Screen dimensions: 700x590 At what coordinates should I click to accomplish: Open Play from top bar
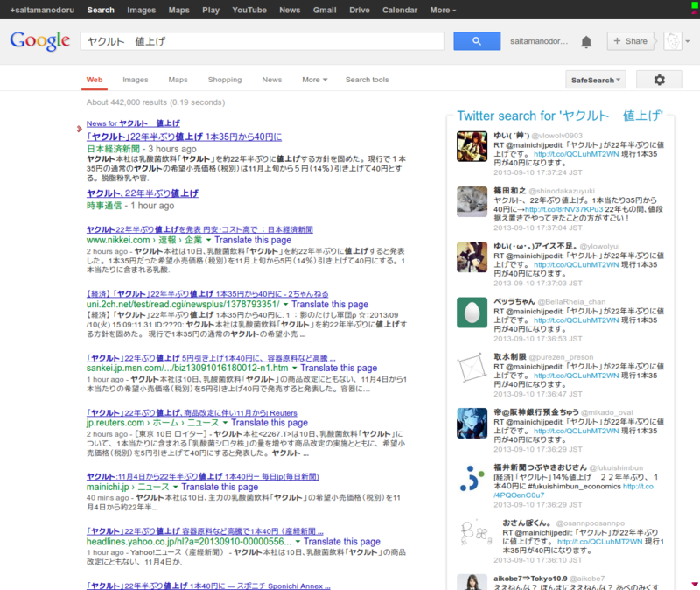pos(211,10)
